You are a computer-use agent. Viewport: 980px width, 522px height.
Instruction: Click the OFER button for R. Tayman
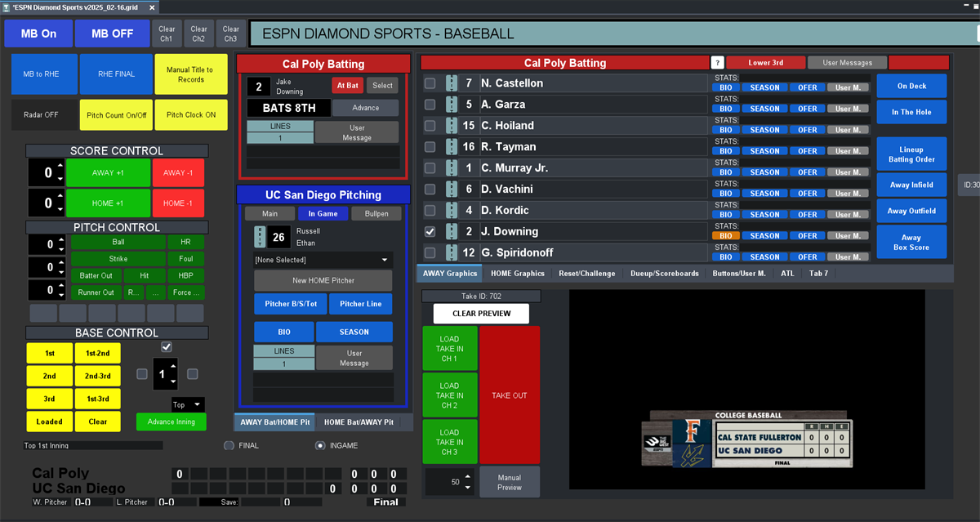pyautogui.click(x=808, y=151)
